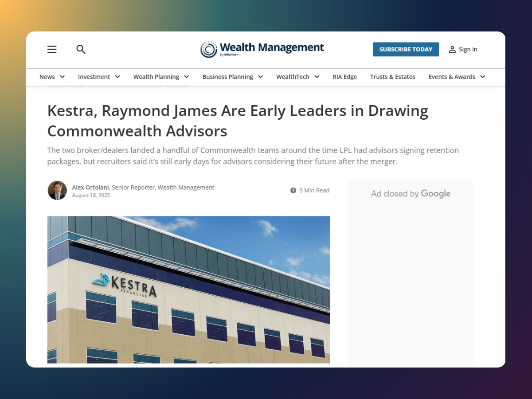Image resolution: width=532 pixels, height=399 pixels.
Task: Click the Kestra Financial building image
Action: (188, 290)
